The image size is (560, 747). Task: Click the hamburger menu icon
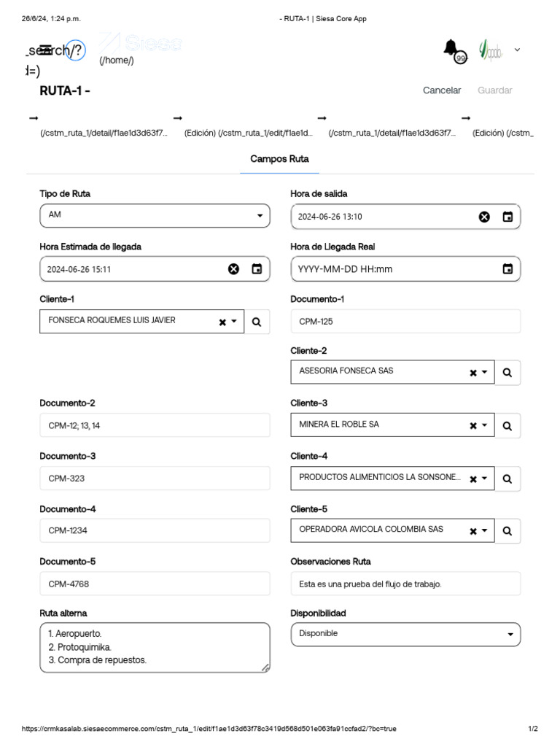click(x=45, y=50)
